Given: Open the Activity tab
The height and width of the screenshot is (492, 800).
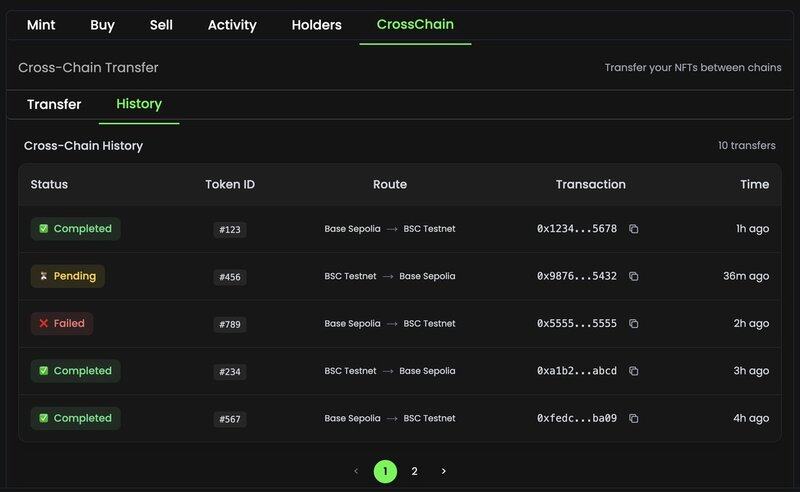Looking at the screenshot, I should click(x=232, y=25).
